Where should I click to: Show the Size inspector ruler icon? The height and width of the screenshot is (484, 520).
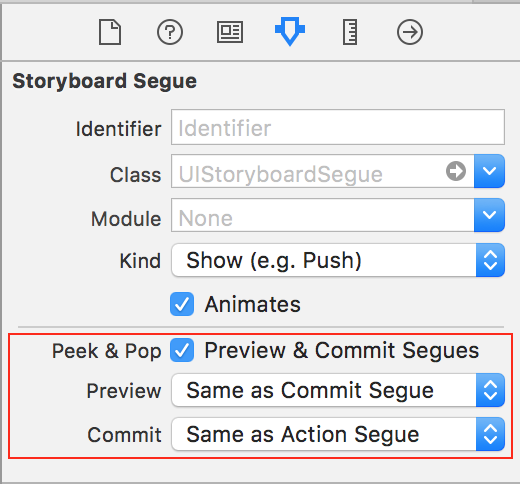coord(350,32)
